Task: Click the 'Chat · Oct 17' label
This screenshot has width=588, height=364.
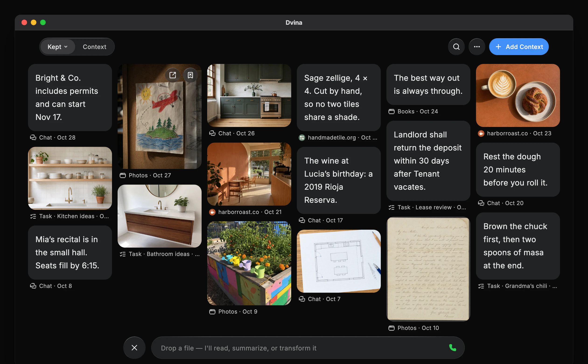Action: coord(321,220)
